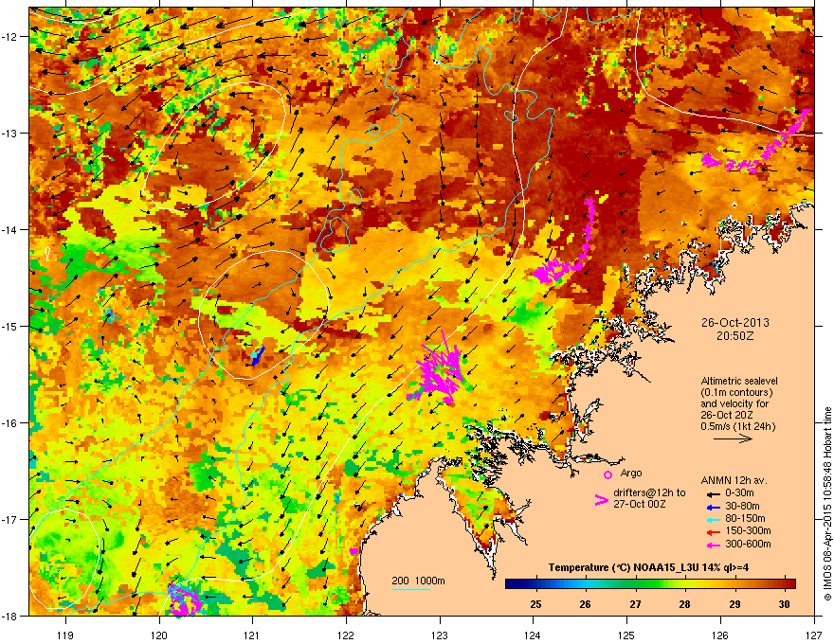This screenshot has width=834, height=644.
Task: Click the '150-300m' depth label
Action: point(748,530)
